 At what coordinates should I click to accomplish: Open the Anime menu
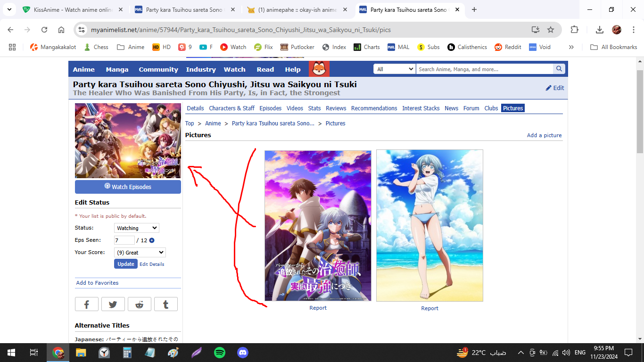[84, 69]
